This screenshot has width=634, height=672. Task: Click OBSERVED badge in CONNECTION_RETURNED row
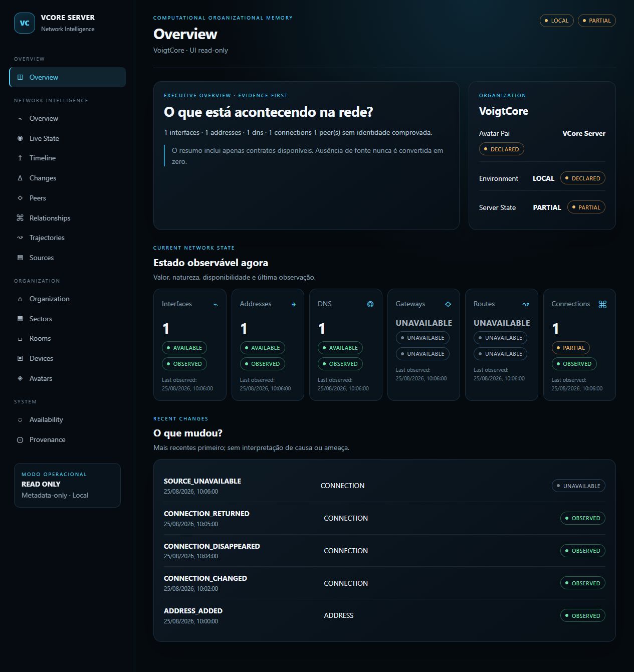pos(582,518)
